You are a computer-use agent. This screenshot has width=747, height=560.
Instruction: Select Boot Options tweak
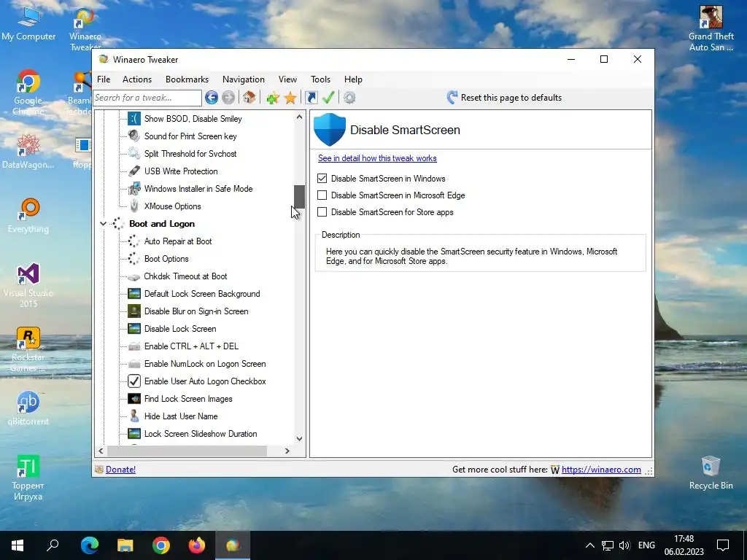166,259
